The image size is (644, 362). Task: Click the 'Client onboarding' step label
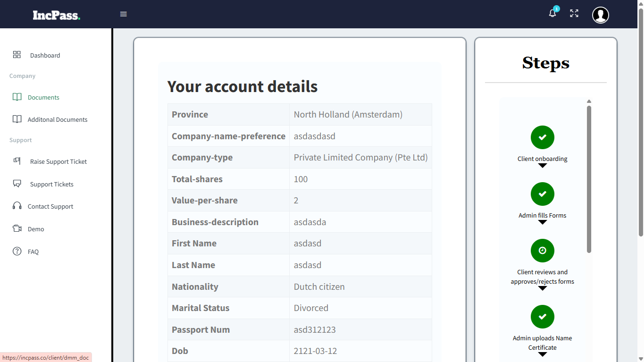(x=543, y=159)
